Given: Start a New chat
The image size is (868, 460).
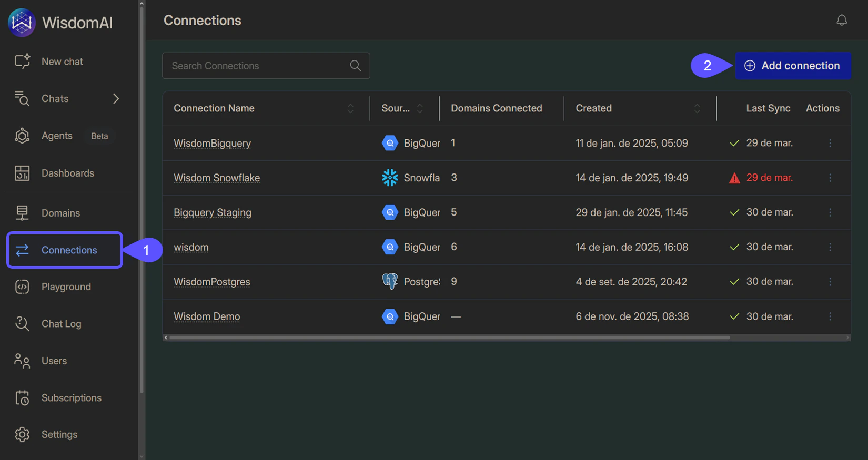Looking at the screenshot, I should pyautogui.click(x=62, y=62).
